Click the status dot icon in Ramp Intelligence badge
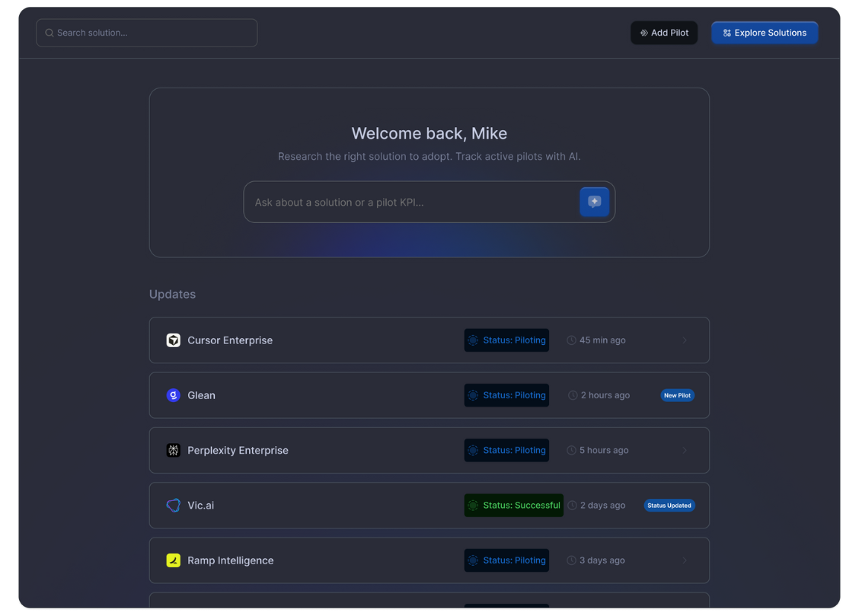Viewport: 859px width, 616px height. click(473, 560)
